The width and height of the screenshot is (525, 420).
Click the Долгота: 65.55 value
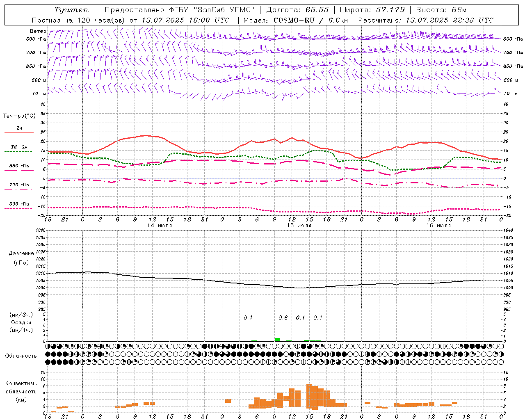298,10
